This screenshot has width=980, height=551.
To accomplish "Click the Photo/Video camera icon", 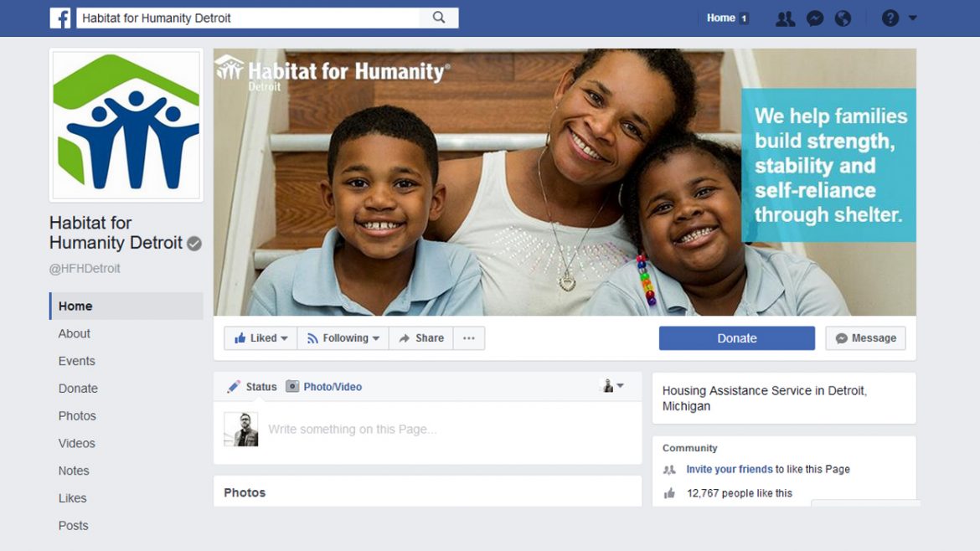I will pos(291,386).
